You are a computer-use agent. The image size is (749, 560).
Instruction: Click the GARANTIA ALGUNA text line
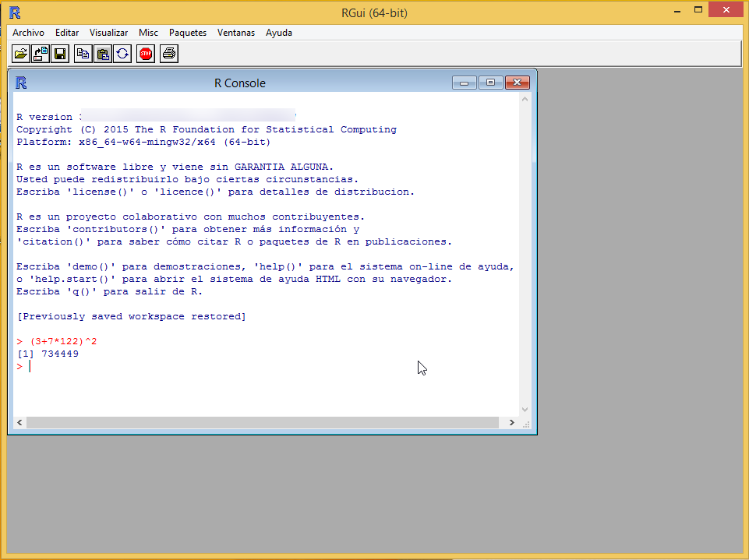point(175,167)
